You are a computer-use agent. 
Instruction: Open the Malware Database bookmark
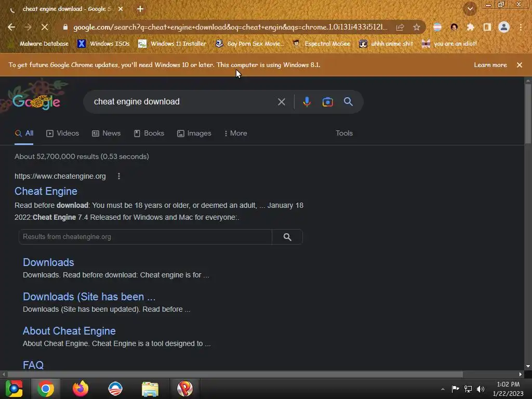[38, 44]
